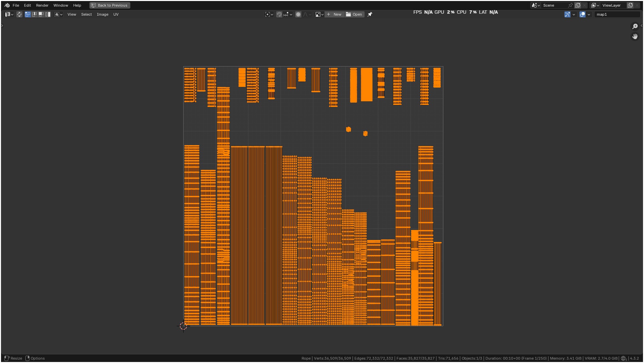Click the zoom magnifier gizmo
The height and width of the screenshot is (363, 644).
(635, 26)
